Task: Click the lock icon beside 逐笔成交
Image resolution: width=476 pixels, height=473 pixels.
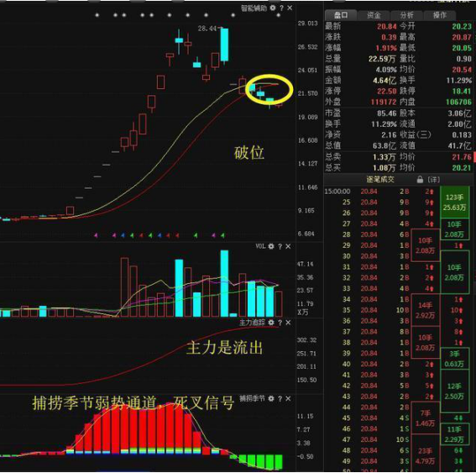Action: (x=420, y=180)
